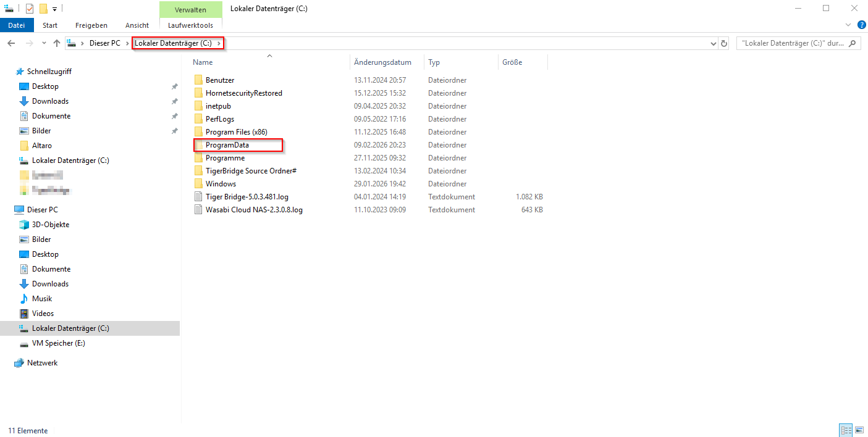Open the Explorer Help icon
Image resolution: width=868 pixels, height=437 pixels.
click(x=861, y=25)
